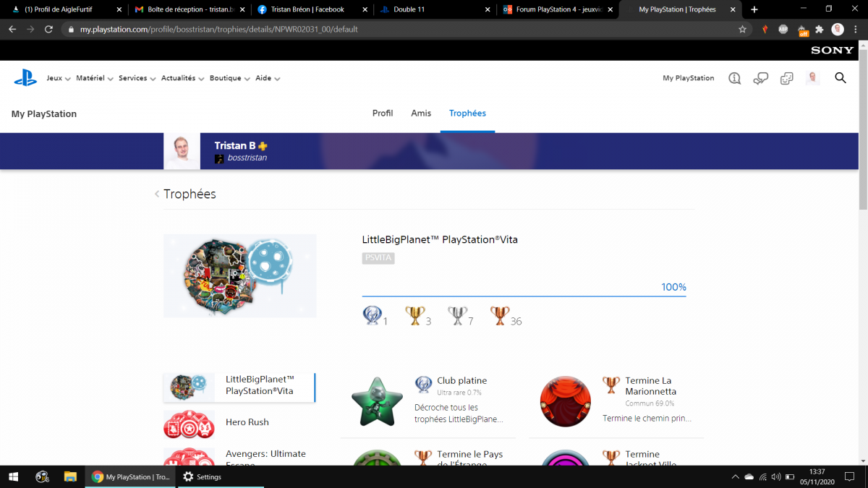Click the PlayStation Plus badge beside Tristan B
Screen dimensions: 868x488
click(263, 145)
